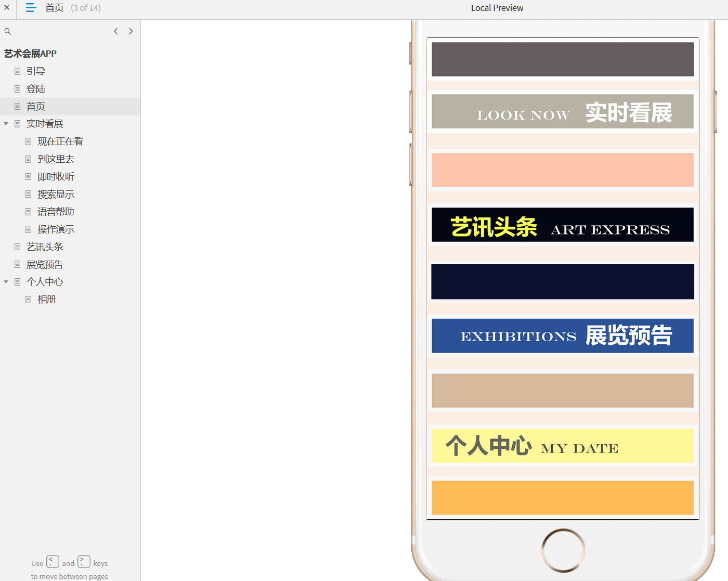
Task: Tap the LOOK NOW 实时看展 banner
Action: coord(563,111)
